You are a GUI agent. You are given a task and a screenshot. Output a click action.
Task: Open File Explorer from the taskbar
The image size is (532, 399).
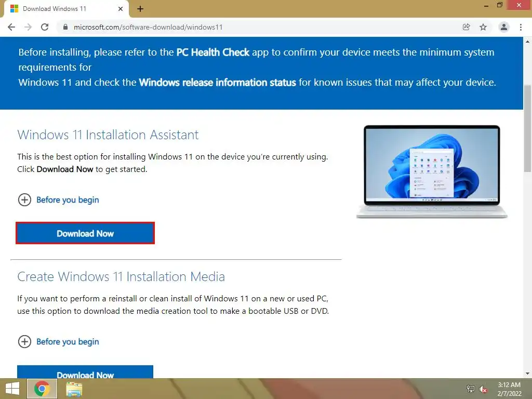point(74,389)
